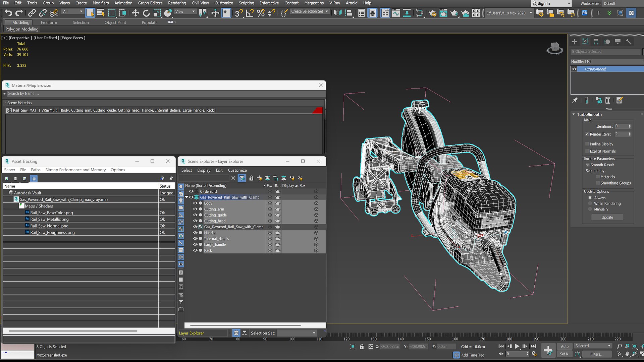
Task: Enable Isoline Display checkbox
Action: click(x=587, y=144)
